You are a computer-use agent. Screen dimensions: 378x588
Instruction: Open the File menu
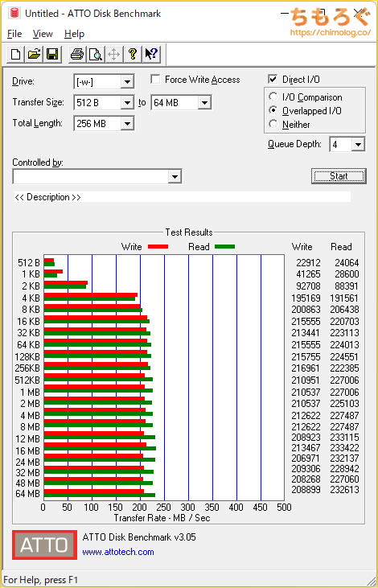pyautogui.click(x=14, y=34)
